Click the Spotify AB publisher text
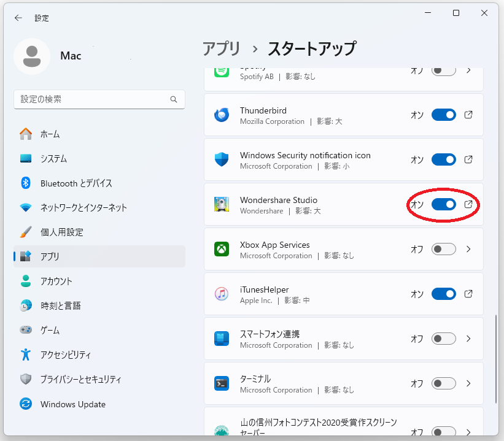This screenshot has height=441, width=504. coord(257,77)
